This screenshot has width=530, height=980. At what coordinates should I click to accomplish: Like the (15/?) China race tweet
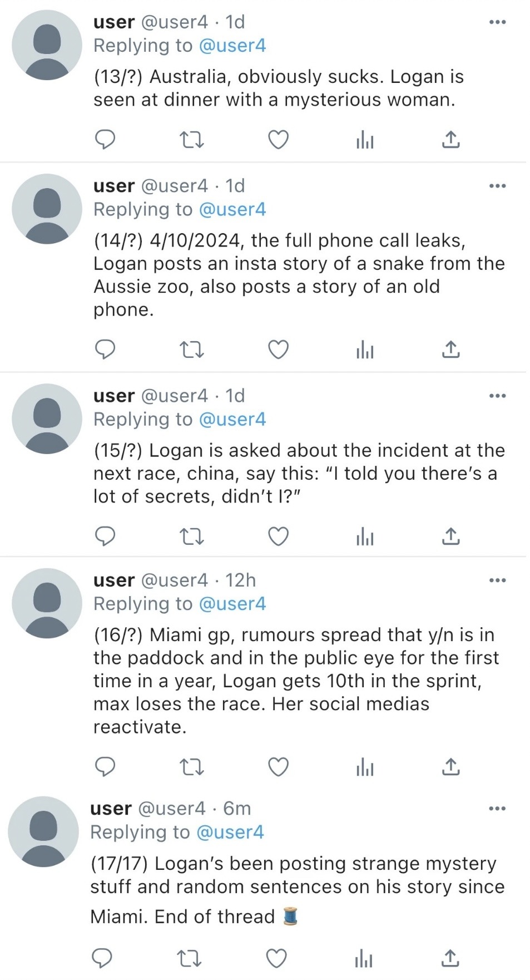[278, 536]
